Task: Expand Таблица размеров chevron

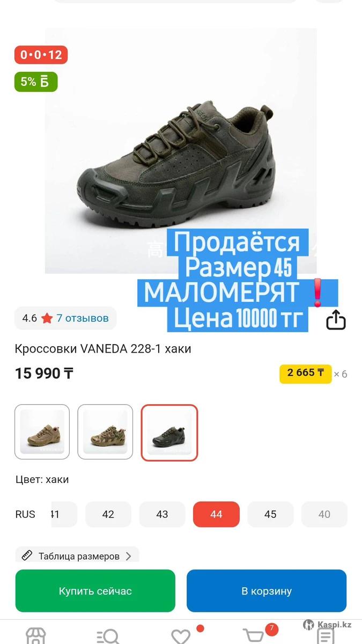Action: tap(128, 556)
